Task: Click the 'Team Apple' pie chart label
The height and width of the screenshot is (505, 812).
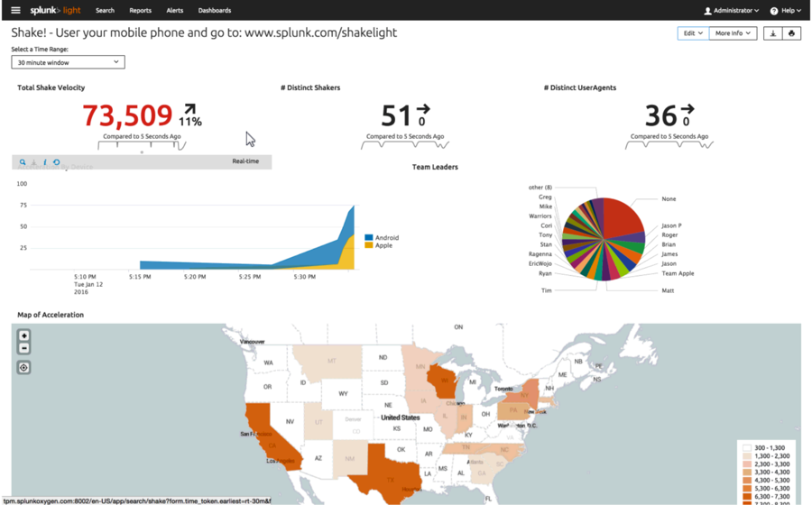Action: click(x=678, y=273)
